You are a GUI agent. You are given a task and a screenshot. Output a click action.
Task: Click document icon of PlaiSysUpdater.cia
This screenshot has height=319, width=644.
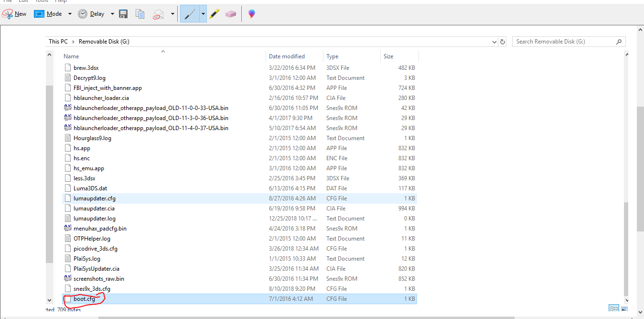67,269
